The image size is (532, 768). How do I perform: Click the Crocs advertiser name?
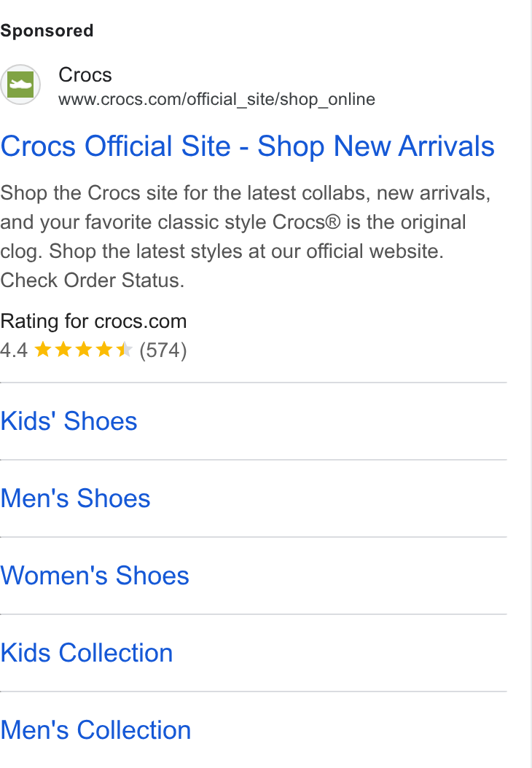pyautogui.click(x=85, y=75)
